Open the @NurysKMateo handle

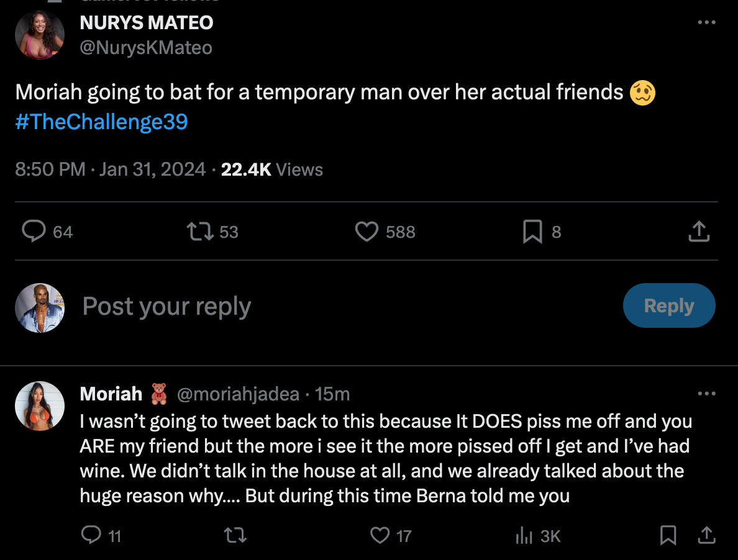(146, 48)
